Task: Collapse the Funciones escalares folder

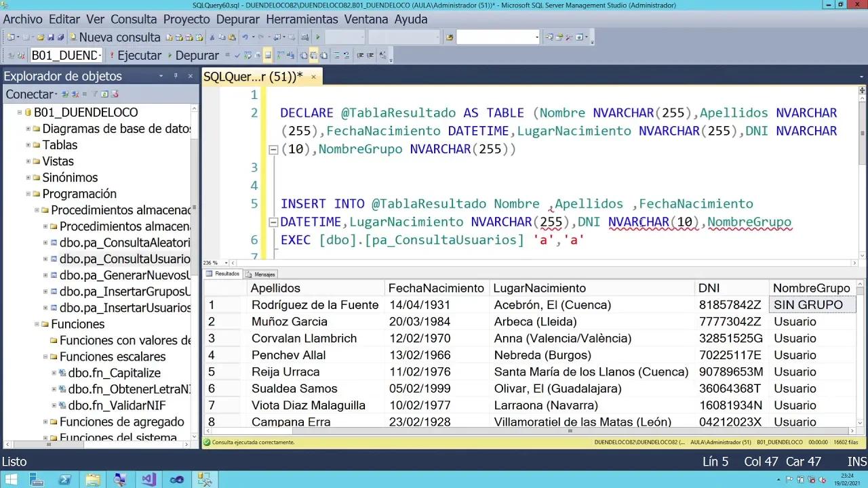Action: (45, 357)
